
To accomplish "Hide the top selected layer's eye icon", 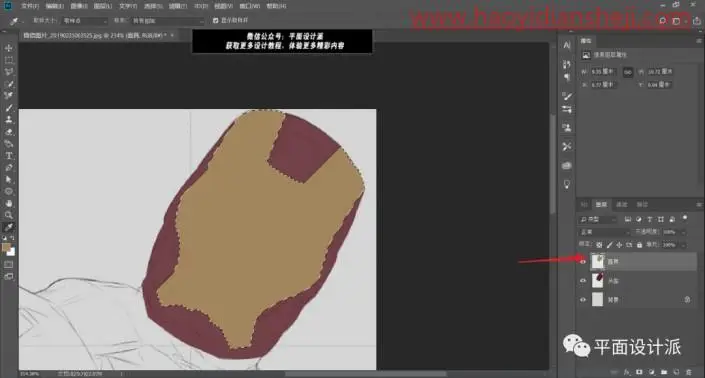I will tap(583, 262).
